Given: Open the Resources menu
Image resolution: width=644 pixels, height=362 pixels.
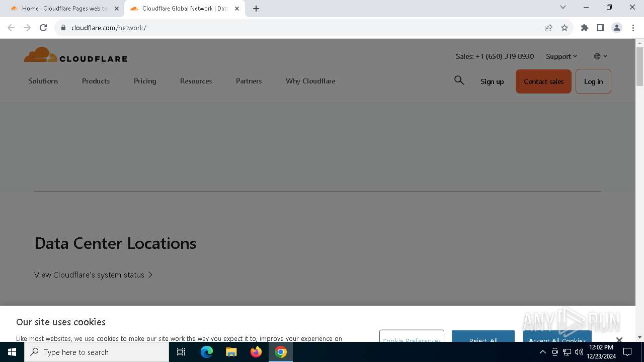Looking at the screenshot, I should click(x=196, y=81).
